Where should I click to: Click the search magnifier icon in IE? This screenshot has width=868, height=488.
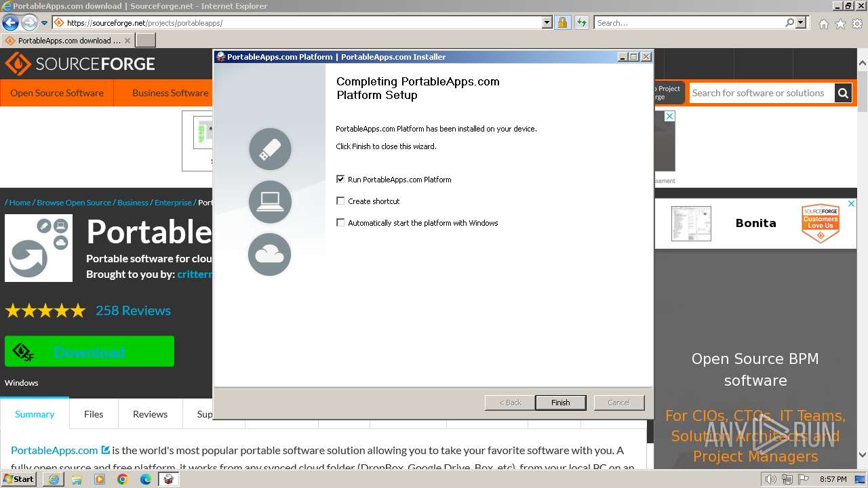pos(789,22)
